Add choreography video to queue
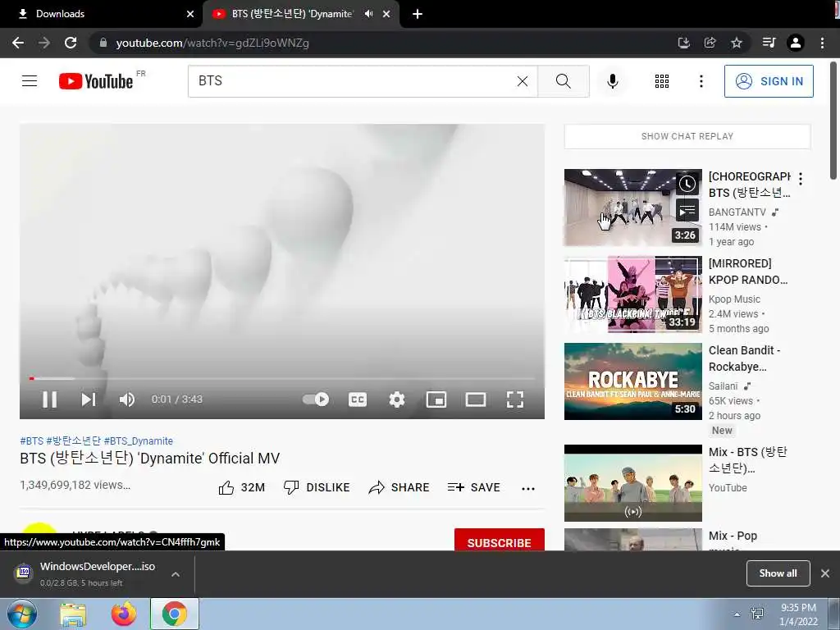 (687, 211)
